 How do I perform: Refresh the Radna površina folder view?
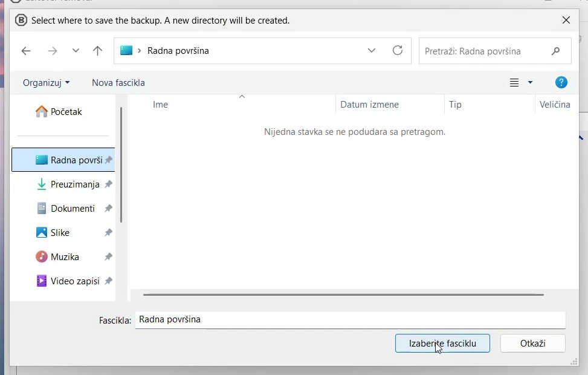tap(397, 51)
